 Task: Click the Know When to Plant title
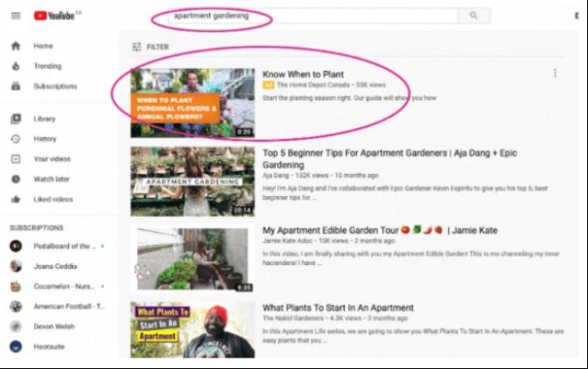pos(303,74)
